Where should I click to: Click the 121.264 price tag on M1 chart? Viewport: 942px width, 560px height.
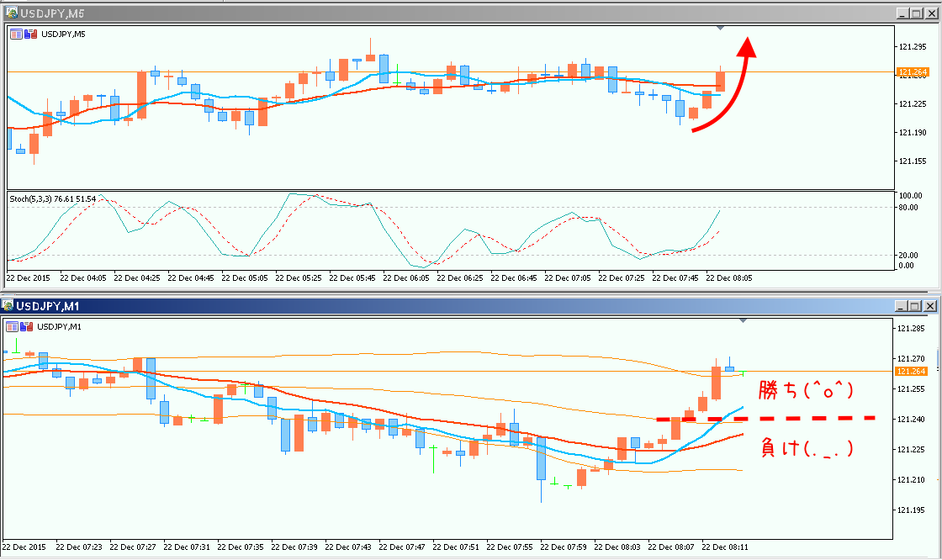[912, 371]
